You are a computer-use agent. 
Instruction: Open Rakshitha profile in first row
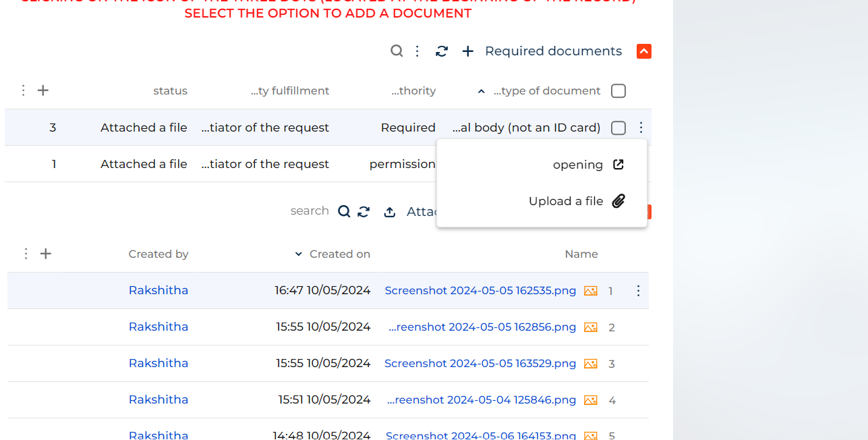point(158,290)
